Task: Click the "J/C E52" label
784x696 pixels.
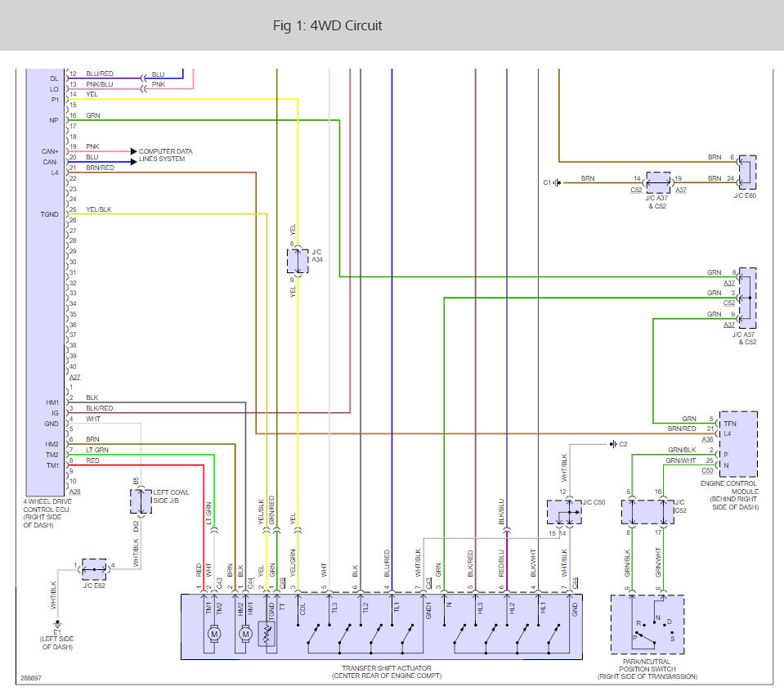Action: click(x=94, y=586)
